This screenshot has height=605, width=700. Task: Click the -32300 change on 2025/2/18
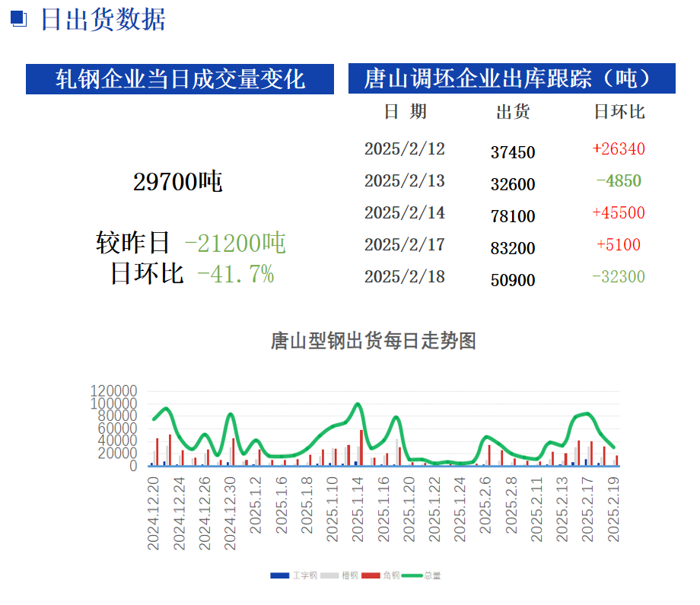[x=619, y=277]
